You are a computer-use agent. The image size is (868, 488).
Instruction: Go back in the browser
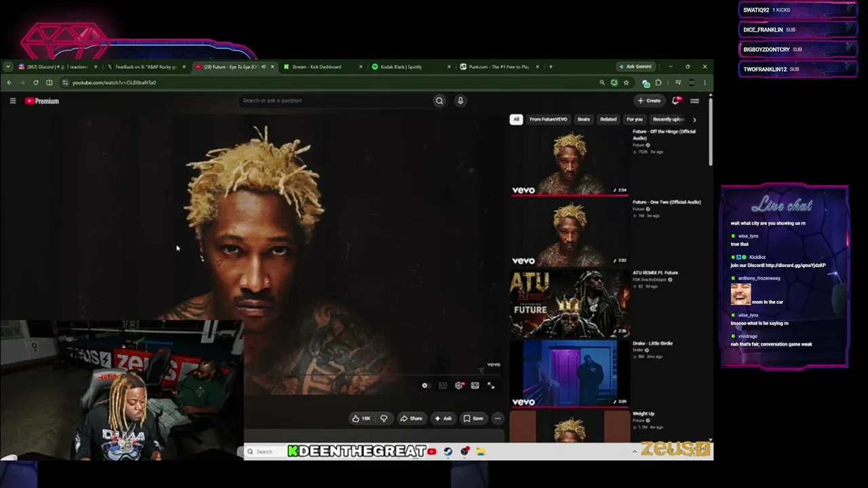[9, 83]
